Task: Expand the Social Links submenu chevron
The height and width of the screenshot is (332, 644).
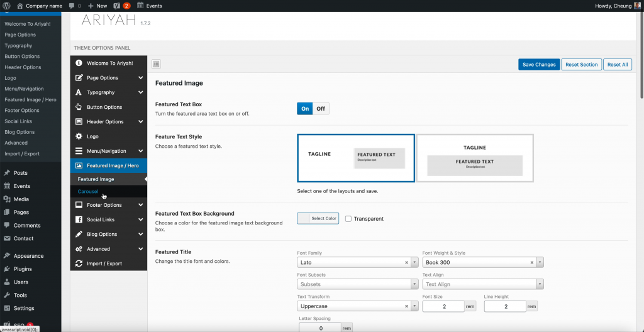Action: tap(140, 219)
